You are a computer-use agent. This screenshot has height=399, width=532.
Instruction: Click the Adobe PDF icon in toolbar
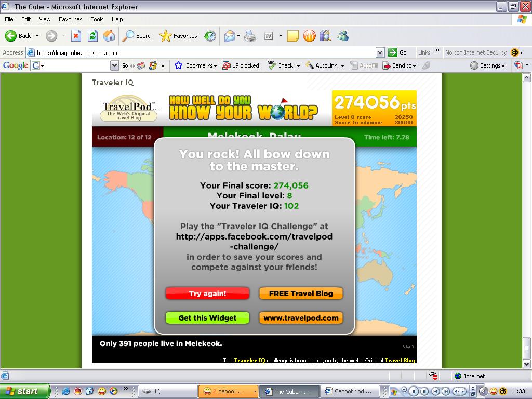[518, 65]
